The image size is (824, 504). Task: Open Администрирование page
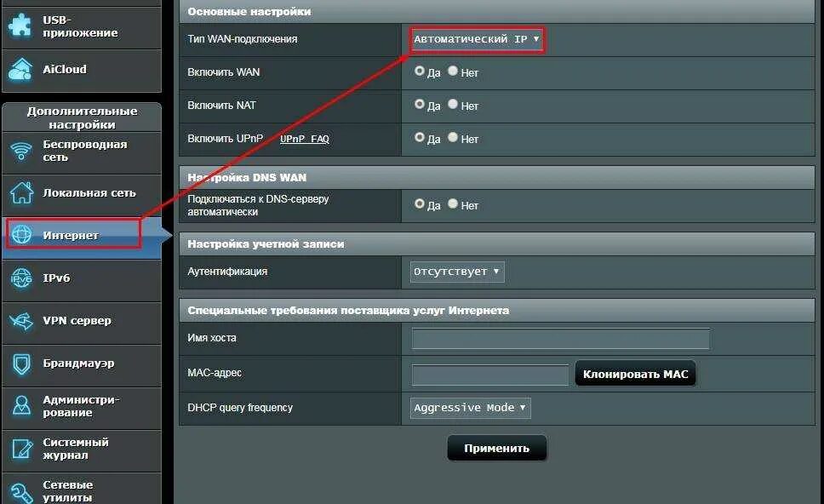[82, 408]
